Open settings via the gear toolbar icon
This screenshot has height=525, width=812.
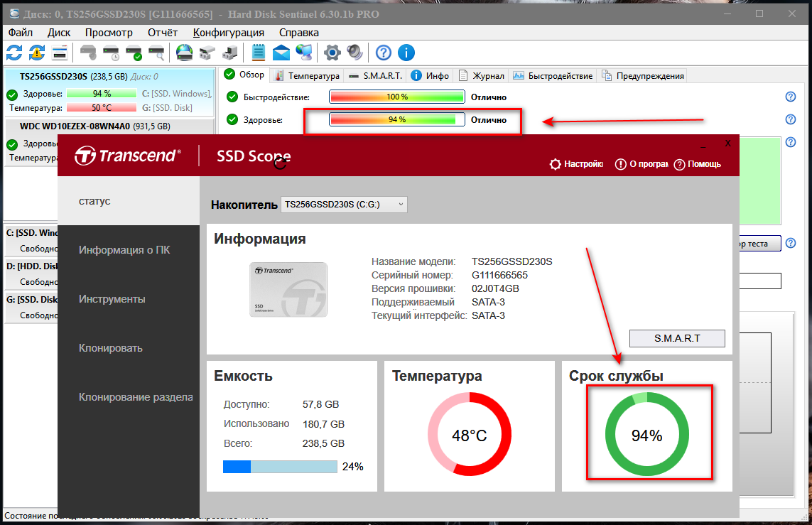point(332,53)
